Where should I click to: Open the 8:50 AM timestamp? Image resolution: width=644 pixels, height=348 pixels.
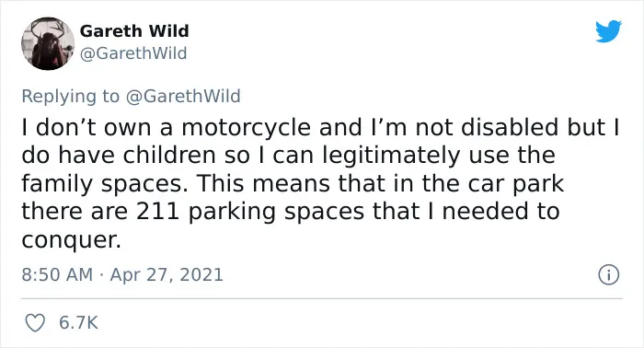pyautogui.click(x=57, y=275)
